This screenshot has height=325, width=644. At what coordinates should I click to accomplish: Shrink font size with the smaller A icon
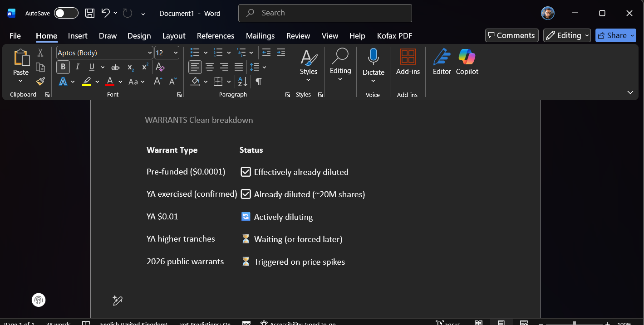172,82
